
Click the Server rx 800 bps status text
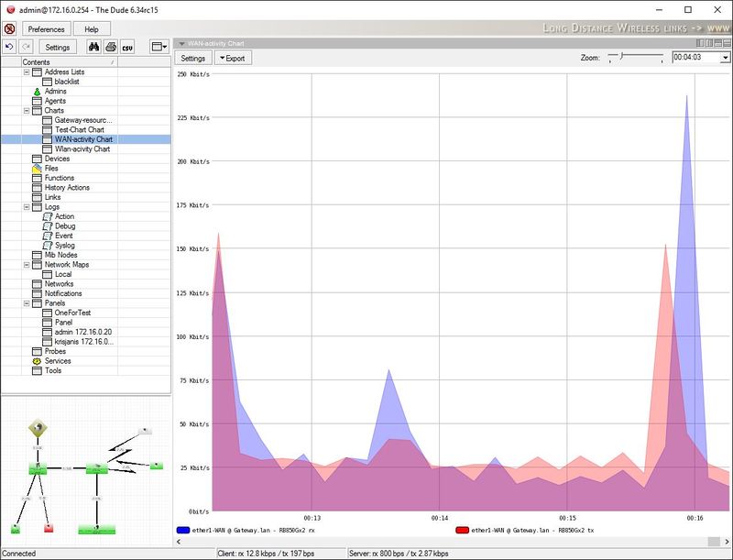(399, 554)
